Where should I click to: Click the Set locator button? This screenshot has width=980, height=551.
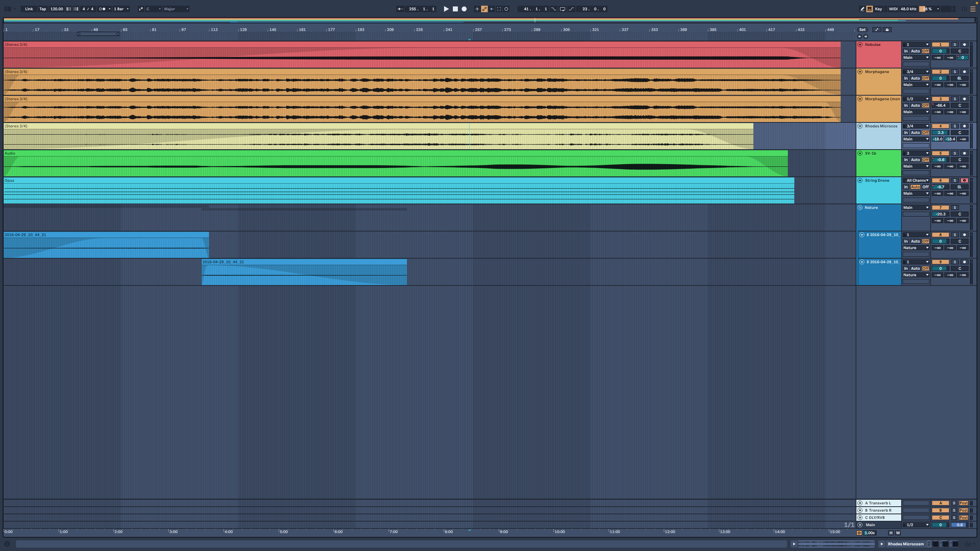pos(862,30)
